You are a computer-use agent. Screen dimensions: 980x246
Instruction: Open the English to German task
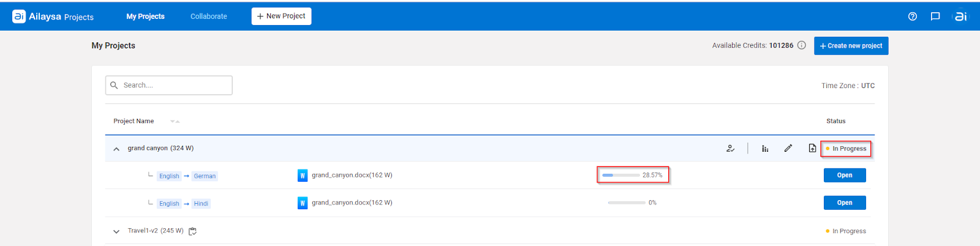[845, 175]
